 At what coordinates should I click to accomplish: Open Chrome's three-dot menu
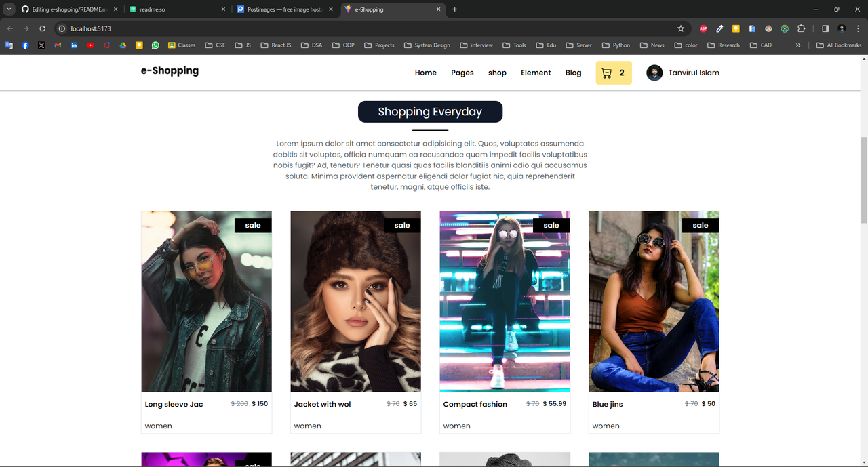(x=858, y=28)
